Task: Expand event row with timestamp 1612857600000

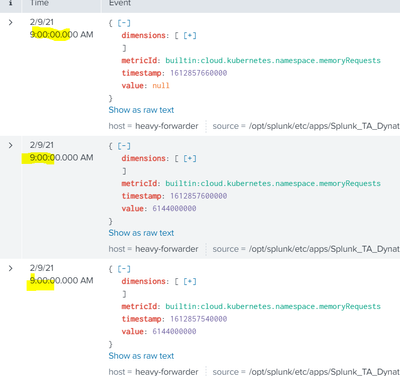Action: 11,145
